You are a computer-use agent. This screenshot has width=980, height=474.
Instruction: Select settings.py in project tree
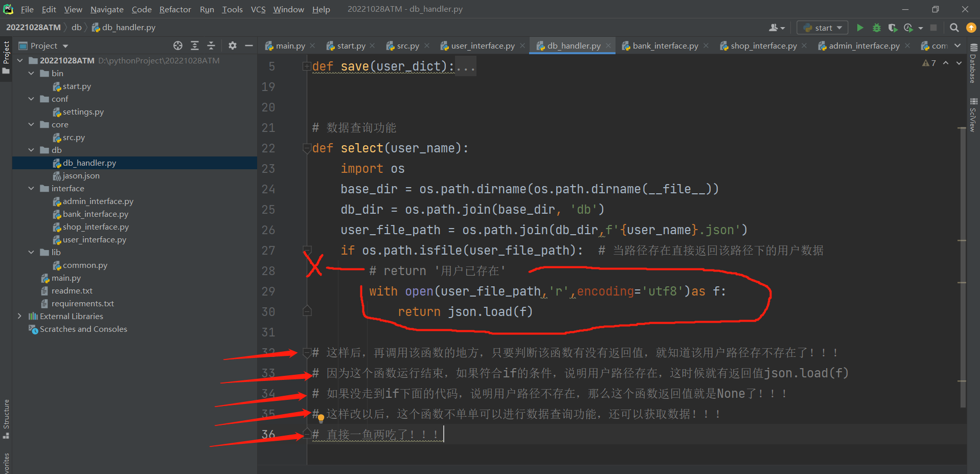[x=83, y=111]
